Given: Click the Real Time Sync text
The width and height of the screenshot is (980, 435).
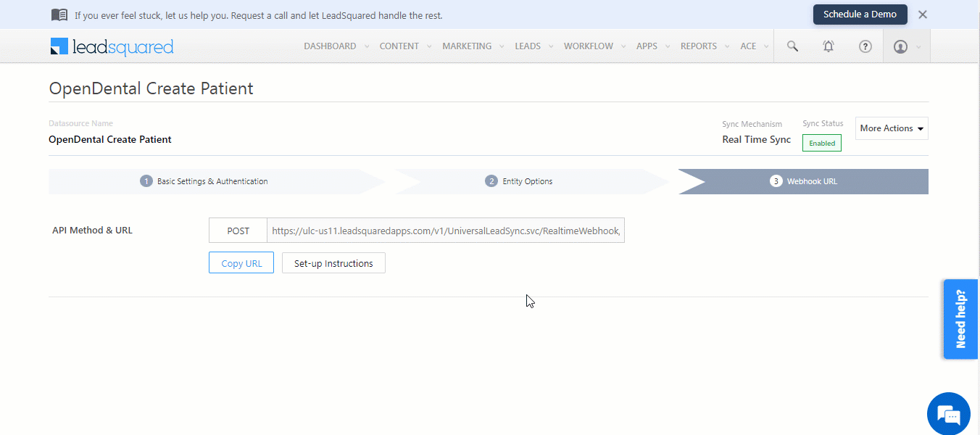Looking at the screenshot, I should tap(756, 139).
